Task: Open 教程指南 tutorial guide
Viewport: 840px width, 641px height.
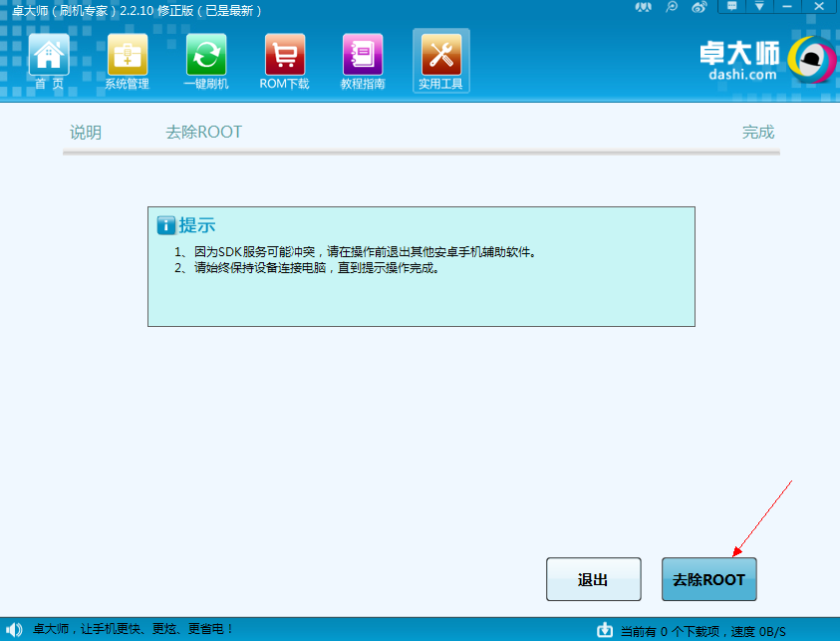Action: [363, 61]
